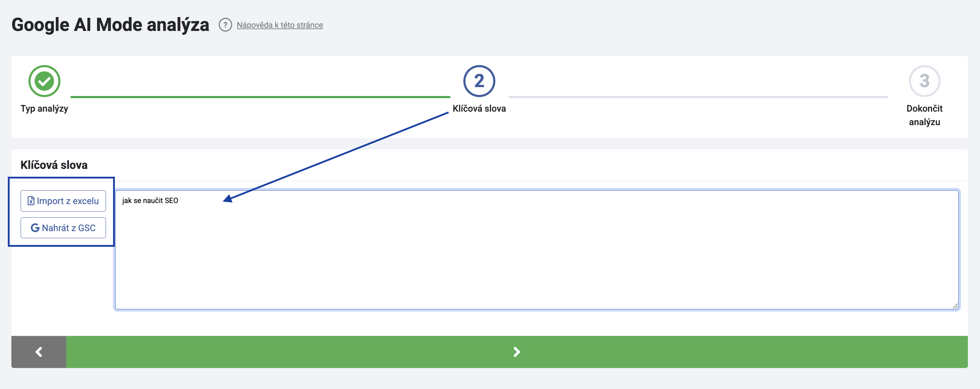Click the Klíčová slova section heading
This screenshot has width=980, height=389.
54,165
